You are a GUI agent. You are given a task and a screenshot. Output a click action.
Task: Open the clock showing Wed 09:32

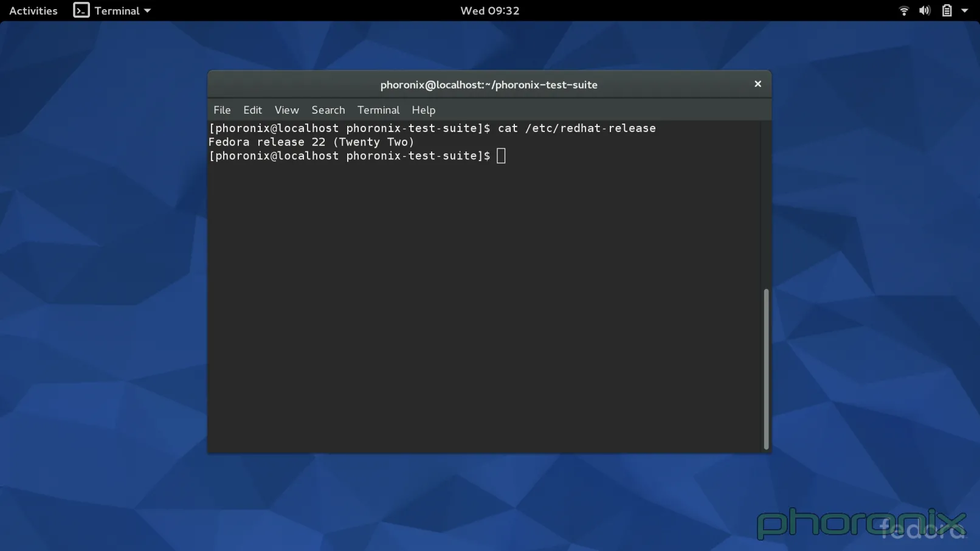click(x=489, y=10)
